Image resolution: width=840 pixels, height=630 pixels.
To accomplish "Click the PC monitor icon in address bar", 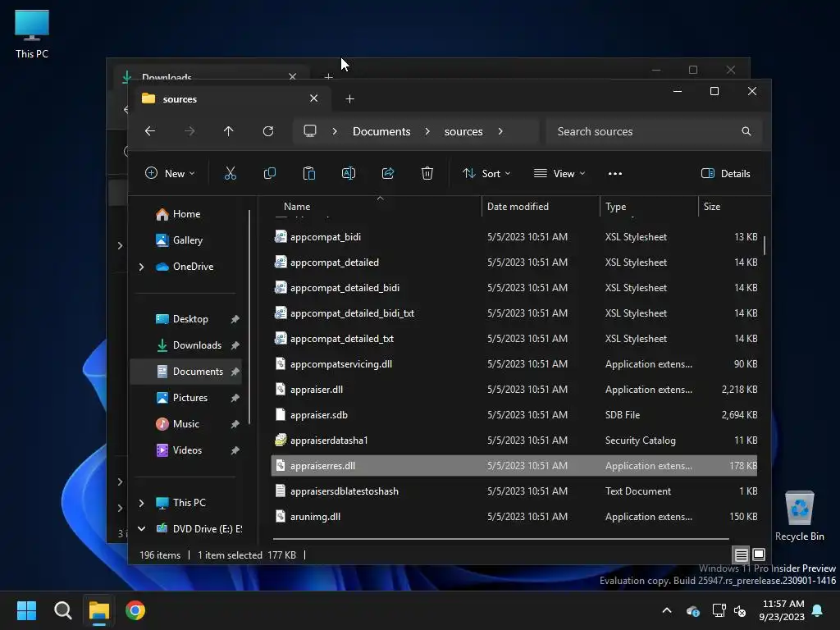I will pyautogui.click(x=309, y=131).
